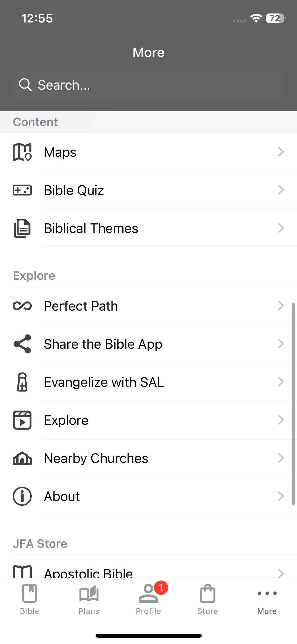Viewport: 297px width, 644px height.
Task: Tap the Share the Bible App icon
Action: [22, 344]
